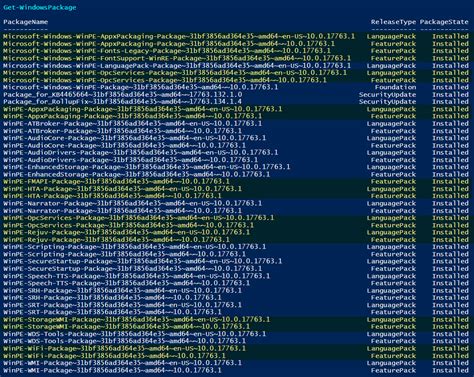Select the en-US WinPE-Speech-TTS-Package name

pyautogui.click(x=137, y=276)
